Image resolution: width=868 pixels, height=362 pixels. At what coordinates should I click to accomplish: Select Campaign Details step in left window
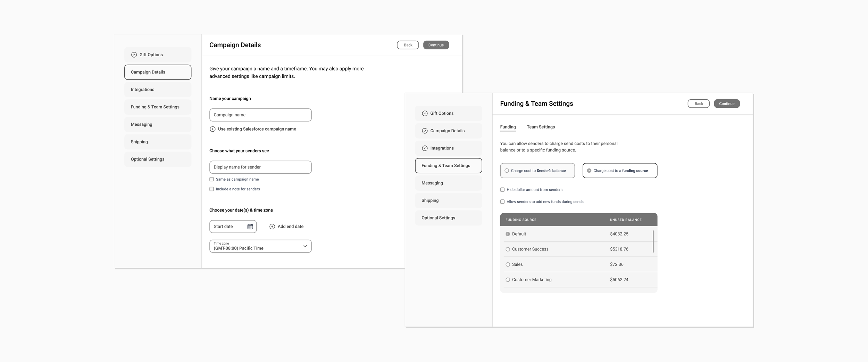click(158, 72)
